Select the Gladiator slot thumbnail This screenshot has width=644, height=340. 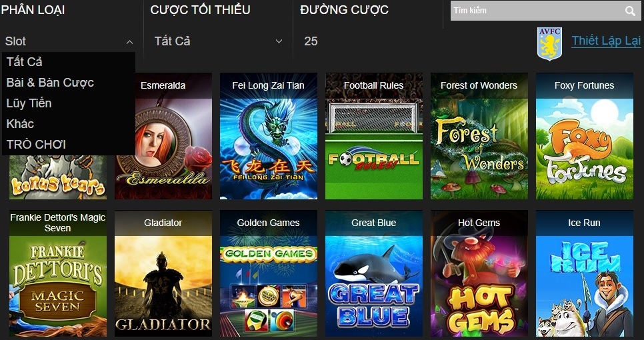pos(163,273)
